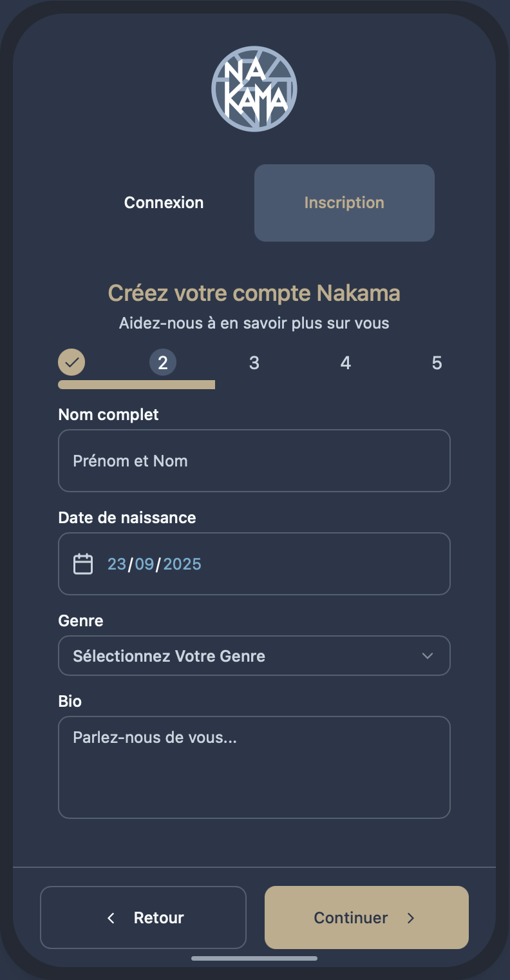The image size is (510, 980).
Task: Click the gold registration progress bar
Action: (x=137, y=385)
